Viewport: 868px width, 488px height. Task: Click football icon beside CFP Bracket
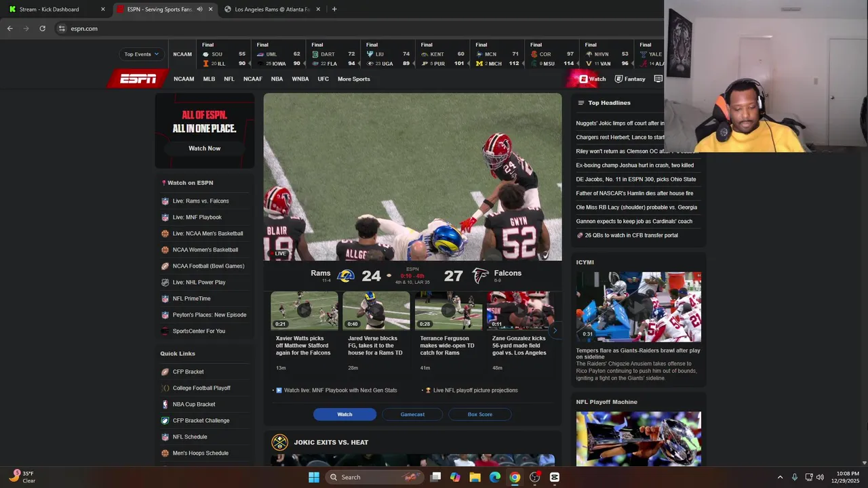point(165,372)
